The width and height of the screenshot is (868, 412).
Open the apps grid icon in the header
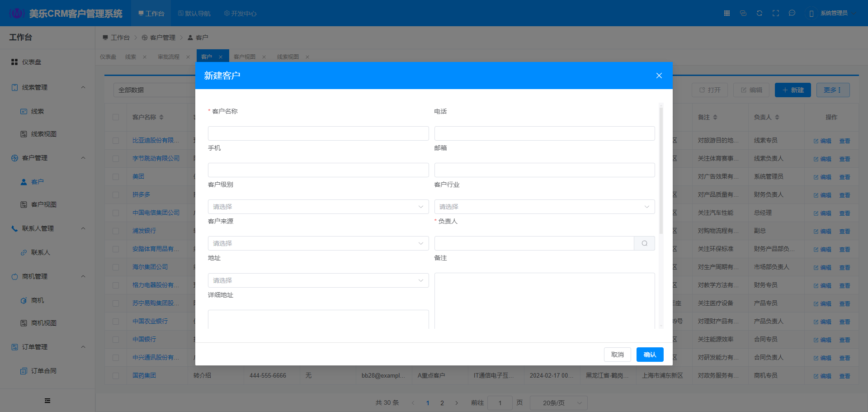(727, 13)
